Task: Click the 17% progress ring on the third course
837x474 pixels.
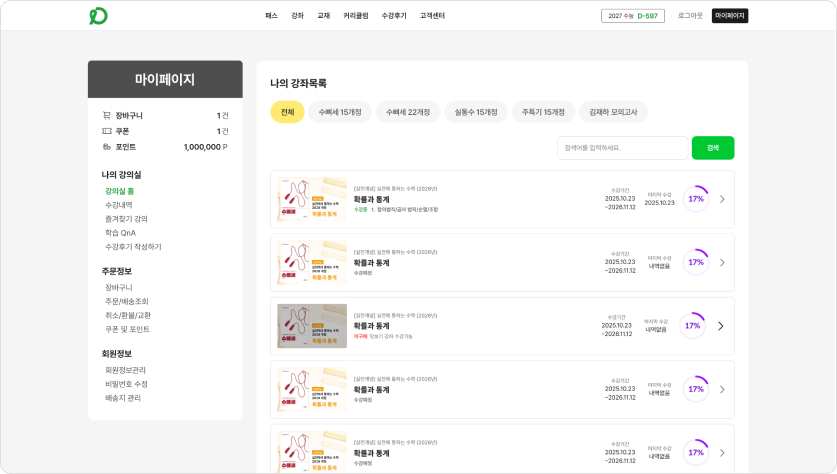Action: click(692, 326)
